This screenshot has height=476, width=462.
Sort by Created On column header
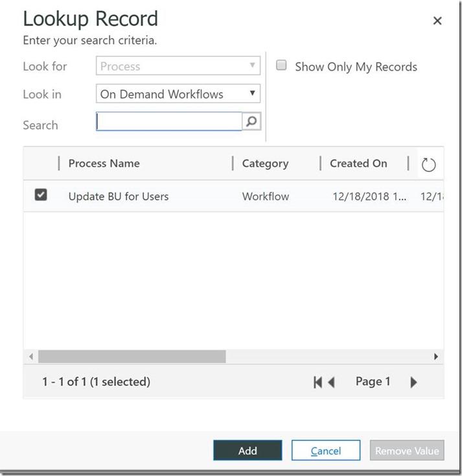[x=358, y=163]
